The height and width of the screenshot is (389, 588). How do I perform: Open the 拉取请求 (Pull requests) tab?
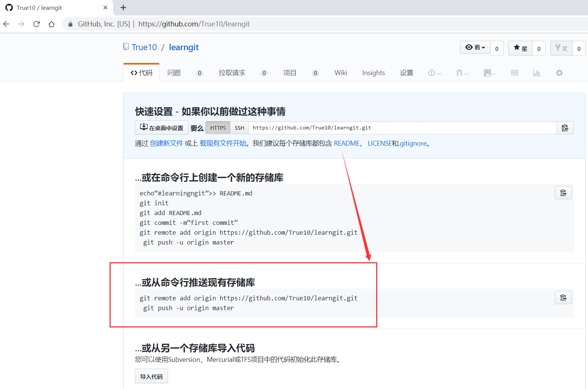pyautogui.click(x=232, y=73)
